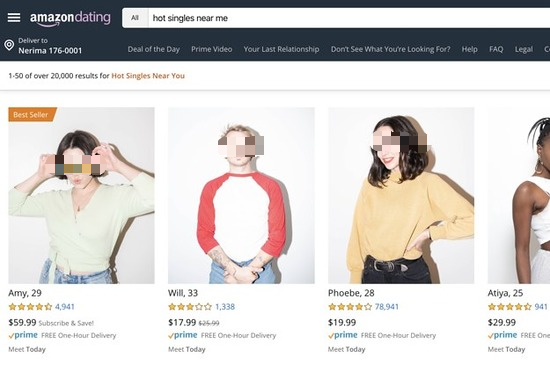The image size is (550, 365).
Task: Open Amy's 4,941 reviews link
Action: (x=65, y=307)
